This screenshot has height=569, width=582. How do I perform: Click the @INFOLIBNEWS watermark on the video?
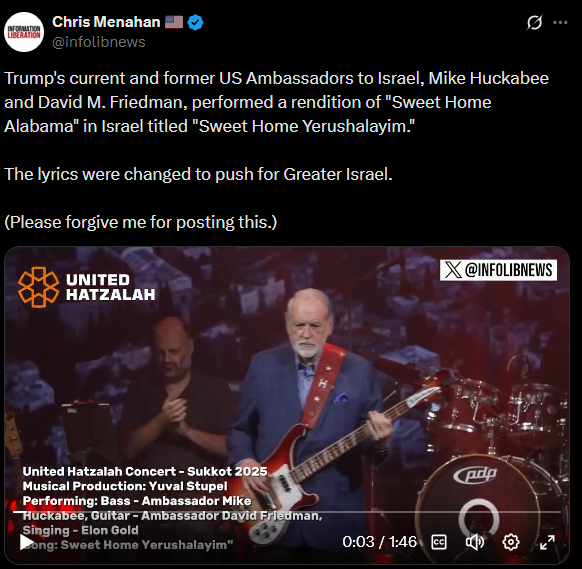(x=498, y=270)
